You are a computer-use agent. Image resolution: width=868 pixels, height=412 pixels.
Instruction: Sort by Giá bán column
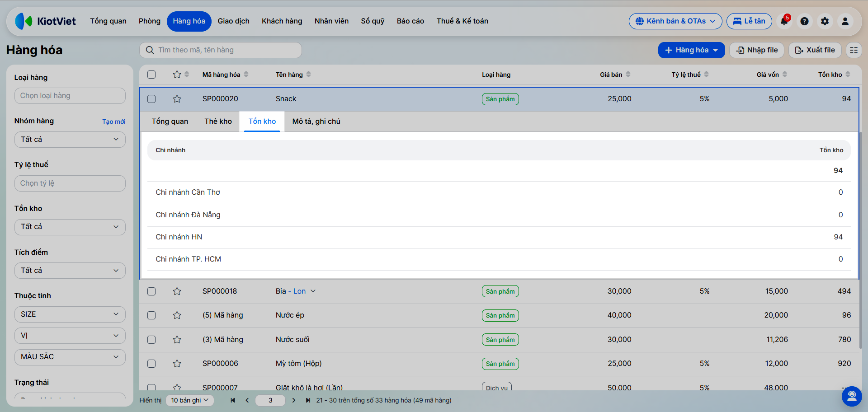pos(615,75)
